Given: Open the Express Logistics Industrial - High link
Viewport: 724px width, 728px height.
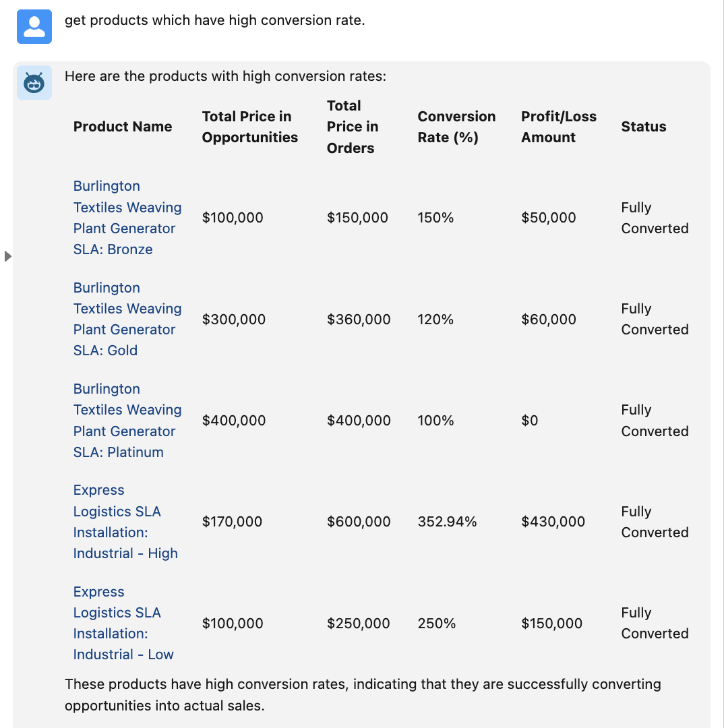Looking at the screenshot, I should [x=125, y=522].
